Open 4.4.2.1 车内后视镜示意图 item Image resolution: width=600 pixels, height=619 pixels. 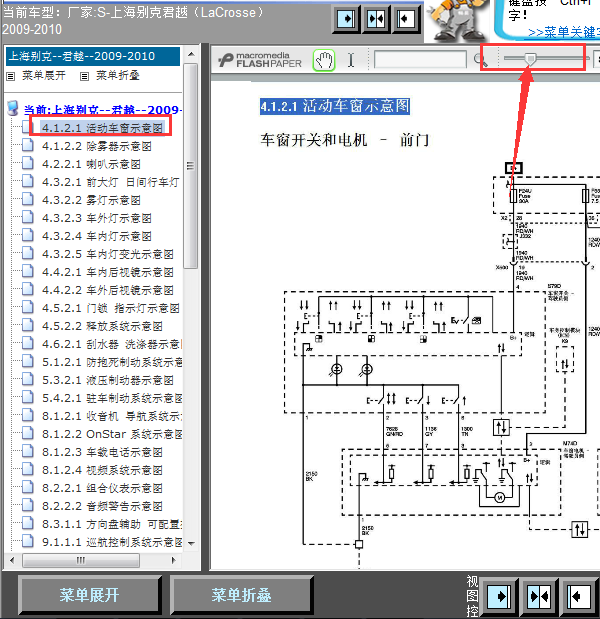pos(108,272)
